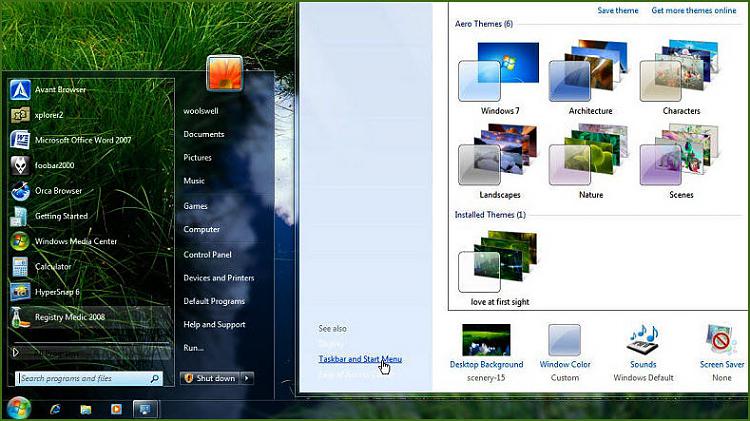This screenshot has width=750, height=421.
Task: Open Computer from the Start menu
Action: click(201, 230)
